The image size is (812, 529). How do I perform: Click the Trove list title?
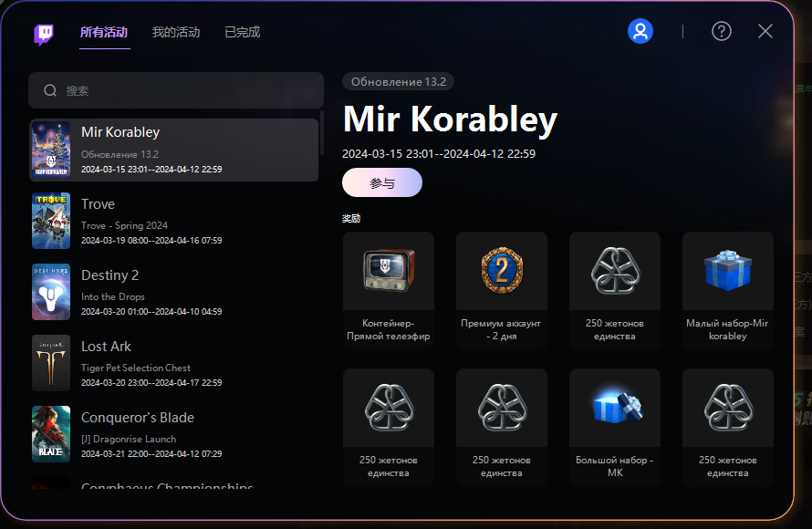(98, 204)
